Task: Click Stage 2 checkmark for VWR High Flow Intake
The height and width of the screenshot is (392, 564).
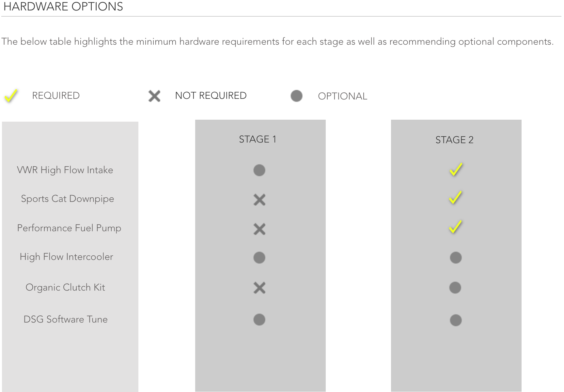Action: tap(456, 170)
